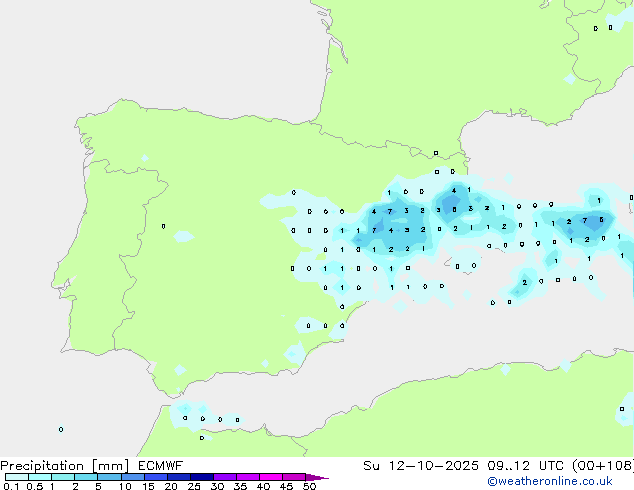Pick the blue legend swatch between 10 and 15

133,477
